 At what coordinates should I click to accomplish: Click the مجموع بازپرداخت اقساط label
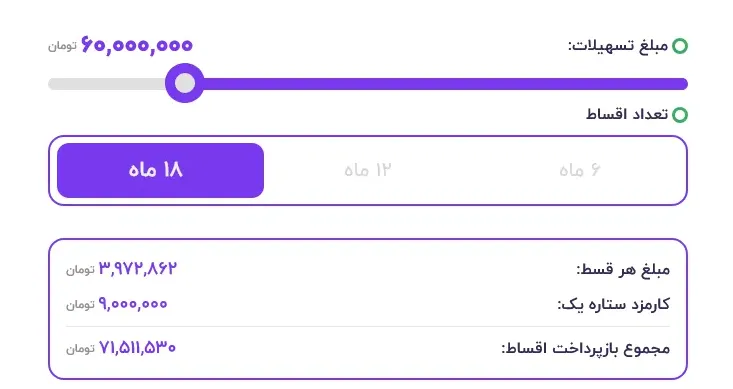(586, 348)
